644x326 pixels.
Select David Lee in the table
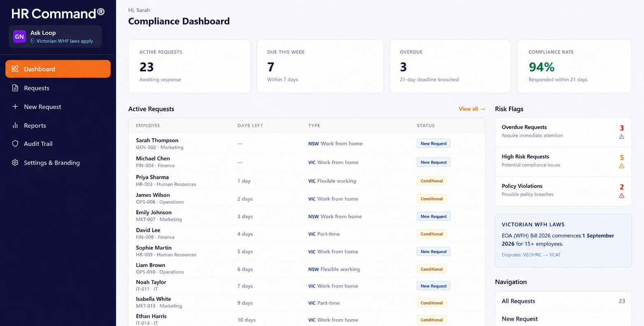pos(307,234)
